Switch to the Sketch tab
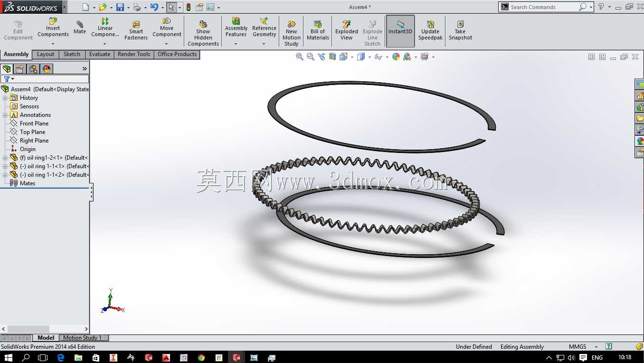 click(x=72, y=54)
